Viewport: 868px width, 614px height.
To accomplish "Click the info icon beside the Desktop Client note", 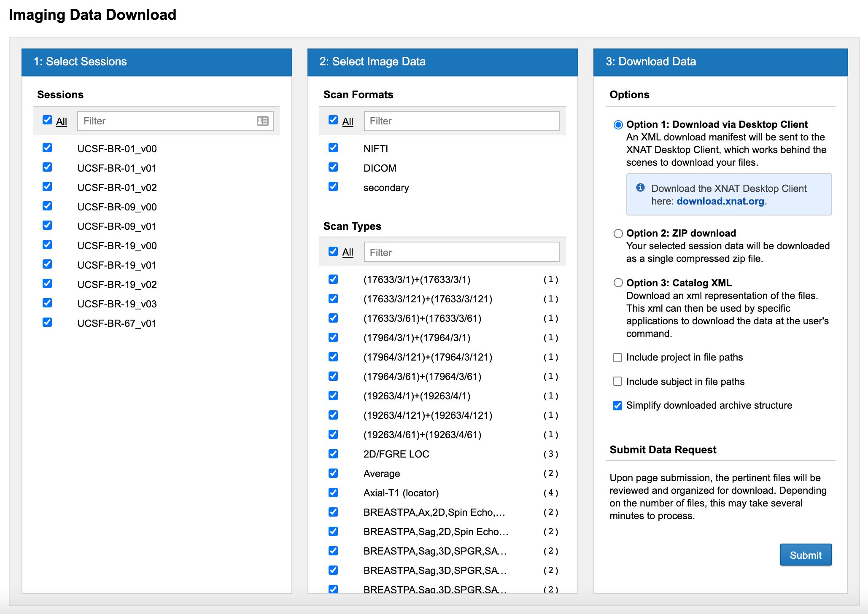I will [x=640, y=188].
